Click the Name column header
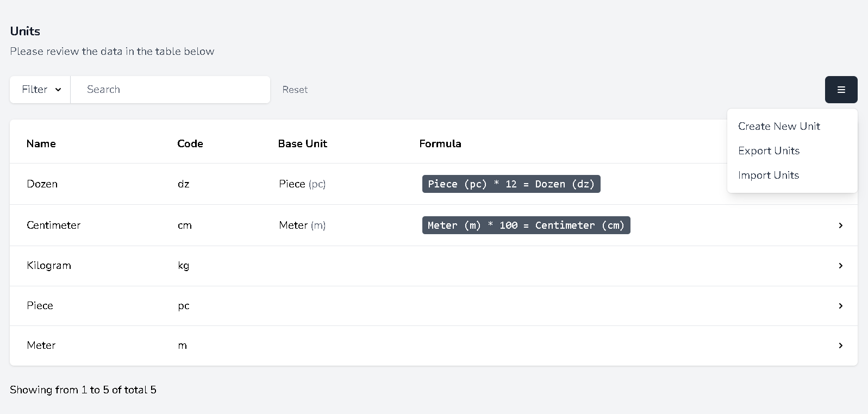 pos(41,143)
